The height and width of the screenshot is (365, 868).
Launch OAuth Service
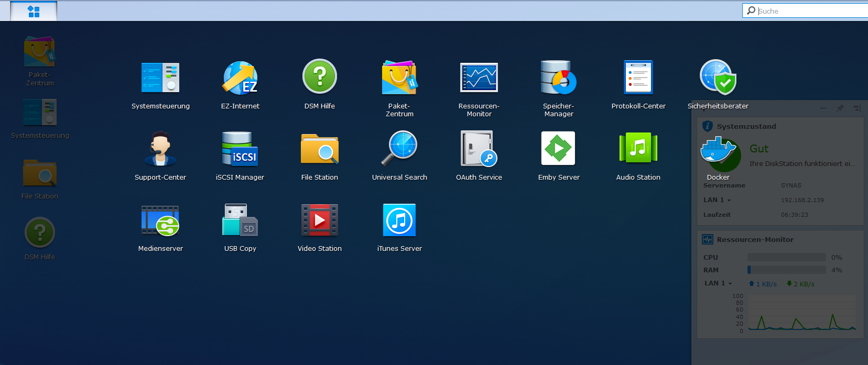(x=479, y=149)
